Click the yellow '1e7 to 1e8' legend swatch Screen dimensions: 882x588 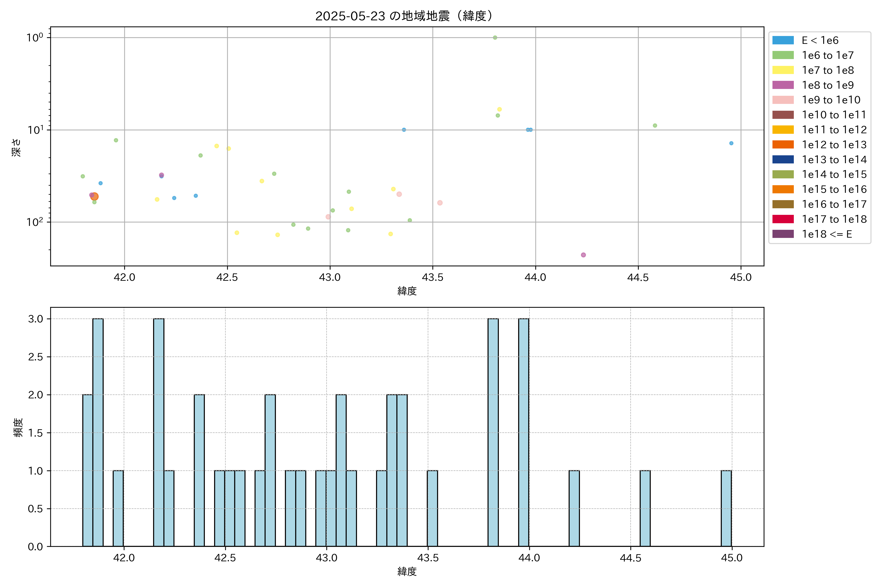pos(783,70)
